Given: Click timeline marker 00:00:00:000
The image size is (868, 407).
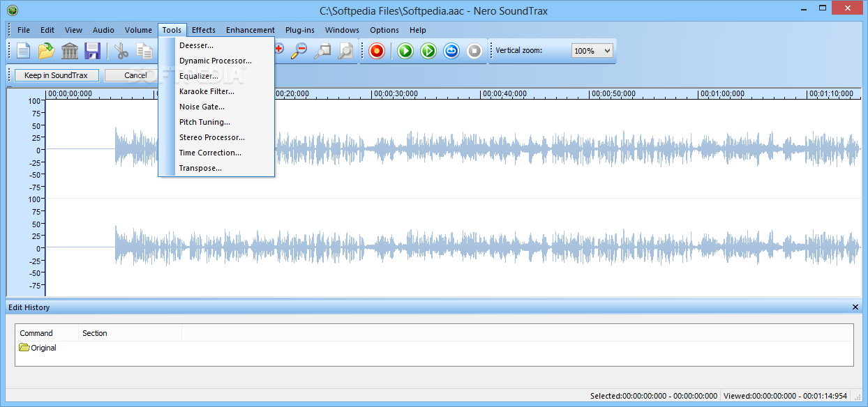Looking at the screenshot, I should coord(70,93).
